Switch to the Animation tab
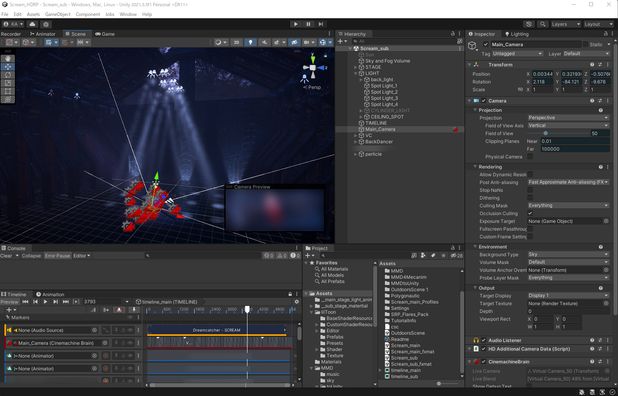This screenshot has height=396, width=618. pos(50,294)
